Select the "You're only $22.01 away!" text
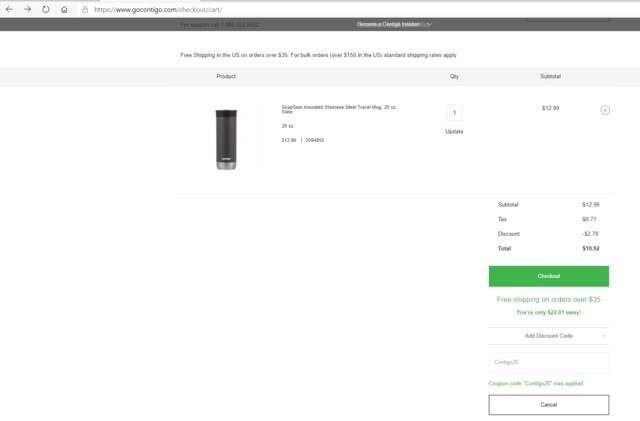Viewport: 640px width, 421px height. tap(549, 312)
